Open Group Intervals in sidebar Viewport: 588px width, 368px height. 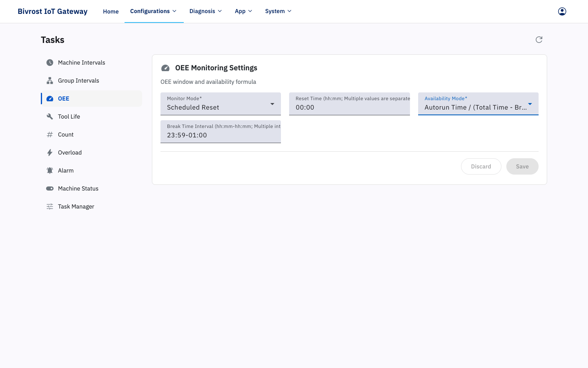[91, 81]
